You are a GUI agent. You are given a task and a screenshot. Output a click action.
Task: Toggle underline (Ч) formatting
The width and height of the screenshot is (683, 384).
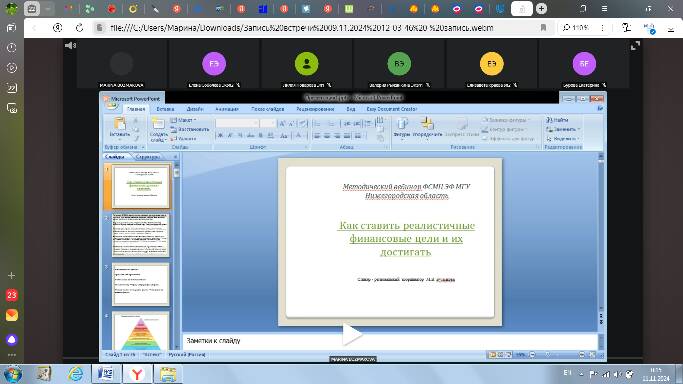click(x=240, y=136)
